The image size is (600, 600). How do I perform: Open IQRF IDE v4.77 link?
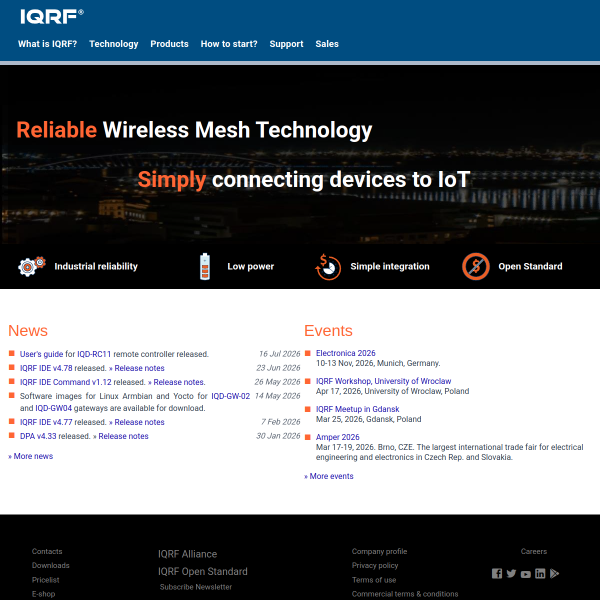coord(46,422)
